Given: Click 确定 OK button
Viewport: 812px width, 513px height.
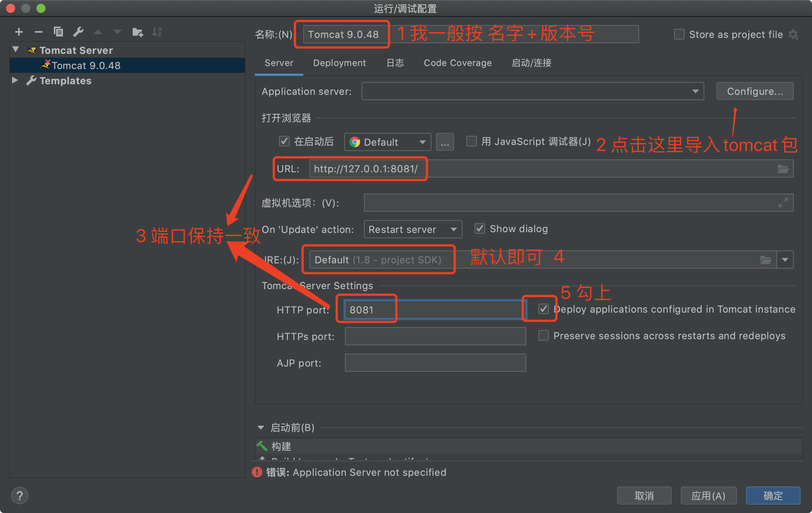Looking at the screenshot, I should click(x=773, y=496).
